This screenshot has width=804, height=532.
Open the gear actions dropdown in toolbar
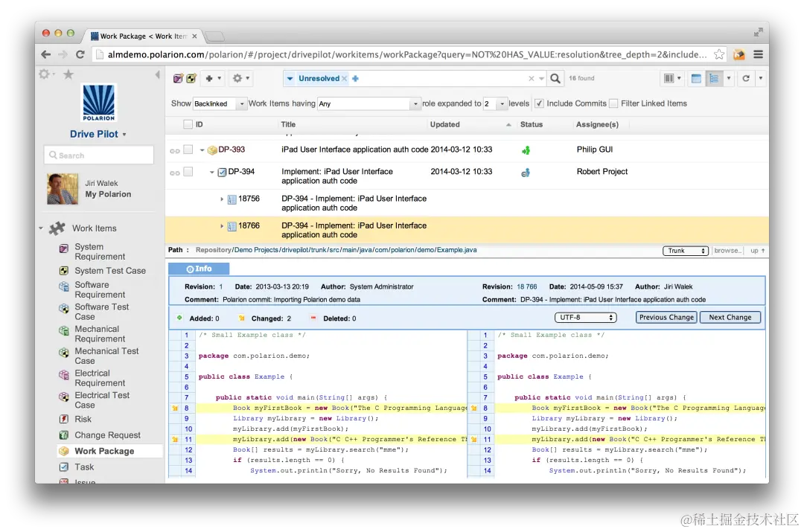click(x=241, y=78)
